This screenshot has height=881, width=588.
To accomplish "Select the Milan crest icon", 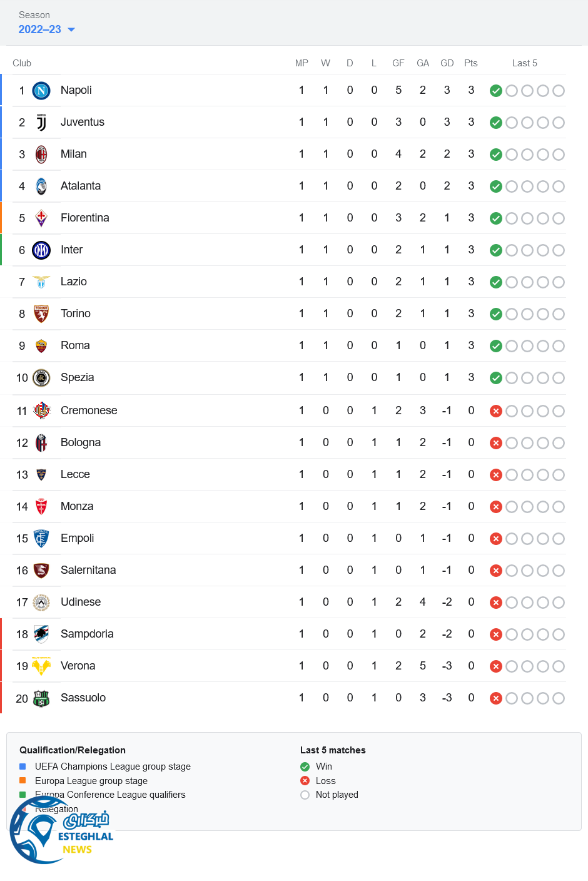I will 41,155.
